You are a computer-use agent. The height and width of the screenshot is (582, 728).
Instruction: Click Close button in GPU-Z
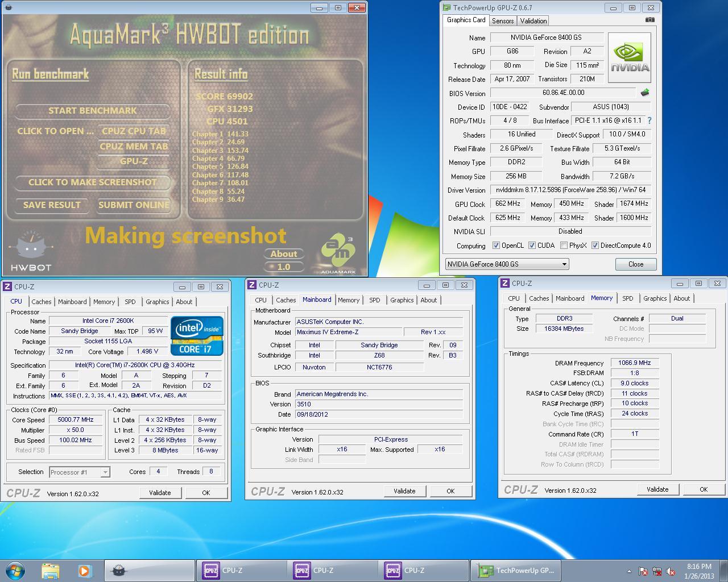coord(636,264)
